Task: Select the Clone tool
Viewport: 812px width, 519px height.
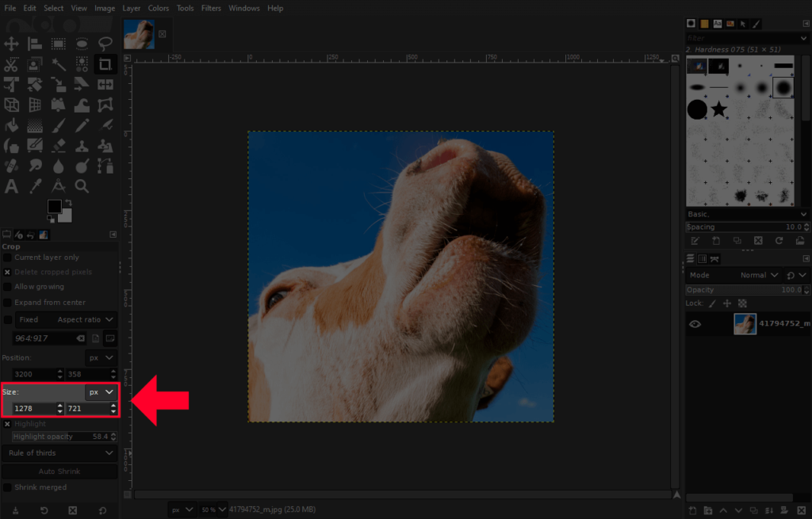Action: (x=82, y=145)
